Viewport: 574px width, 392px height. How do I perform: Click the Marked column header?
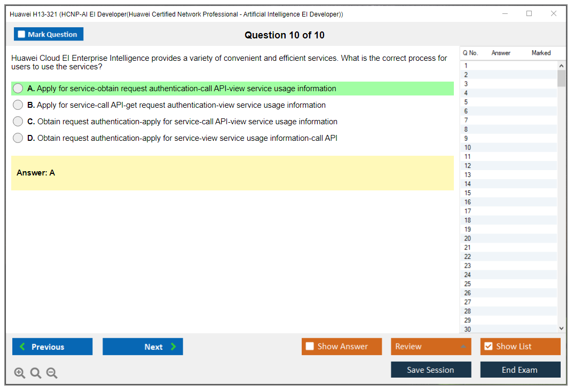click(x=541, y=53)
